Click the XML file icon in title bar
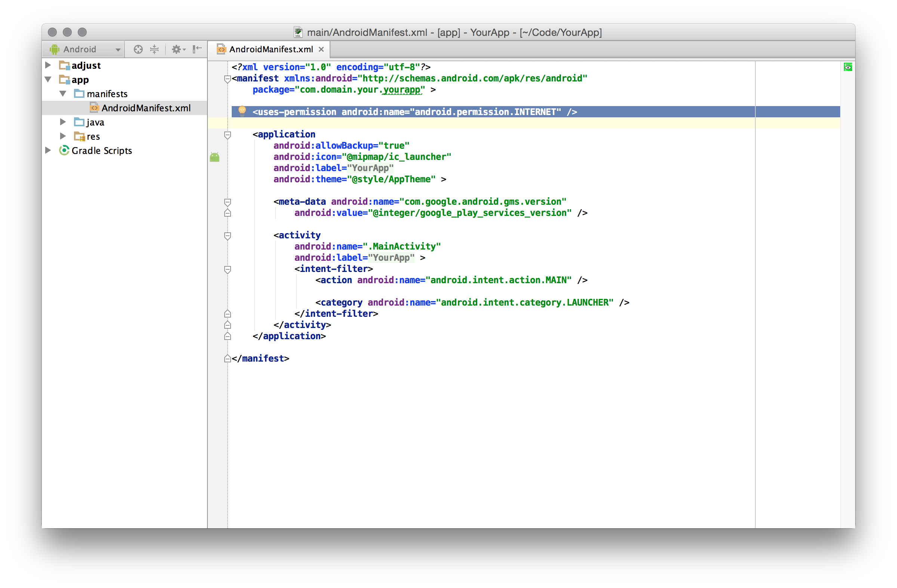897x588 pixels. click(x=298, y=33)
